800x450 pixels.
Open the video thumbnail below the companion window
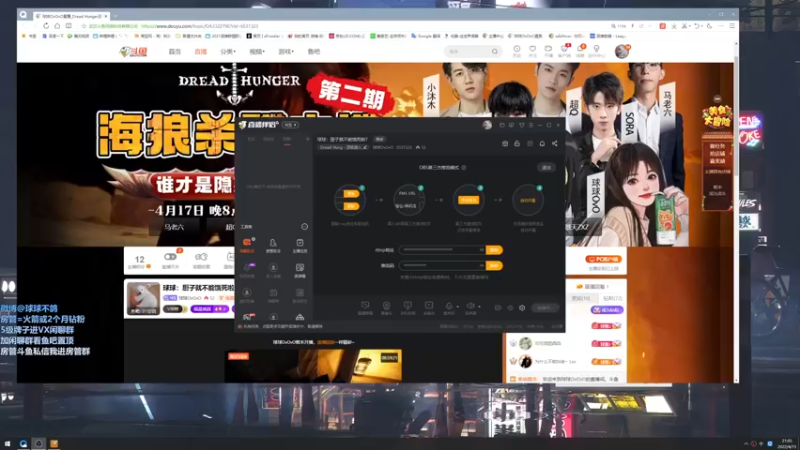313,365
